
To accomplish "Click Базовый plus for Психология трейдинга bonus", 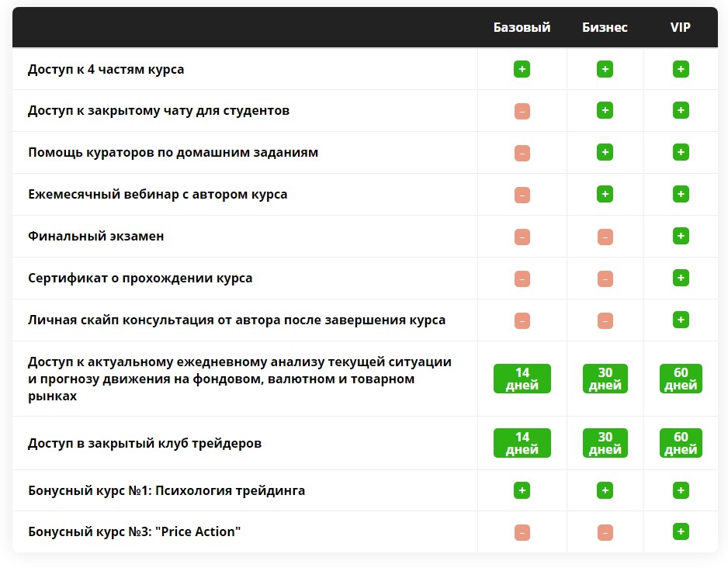I will (522, 490).
